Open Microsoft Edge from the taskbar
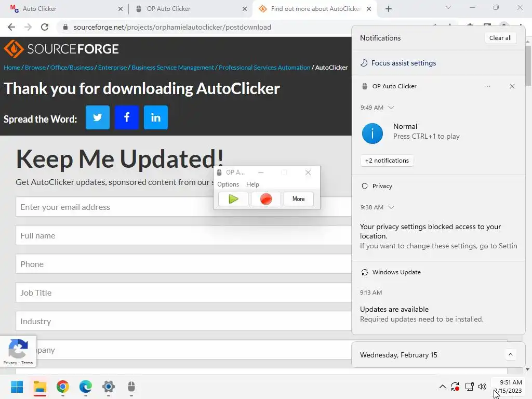 tap(86, 387)
